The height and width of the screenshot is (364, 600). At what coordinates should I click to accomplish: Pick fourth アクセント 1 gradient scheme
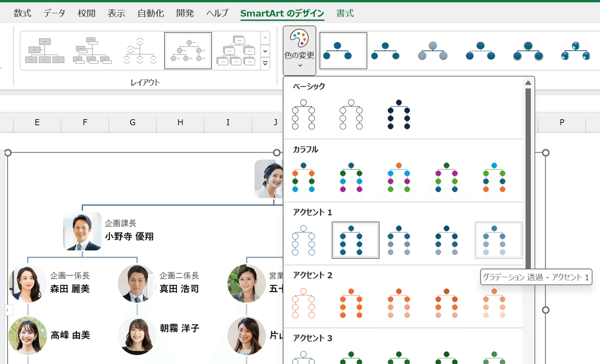446,240
